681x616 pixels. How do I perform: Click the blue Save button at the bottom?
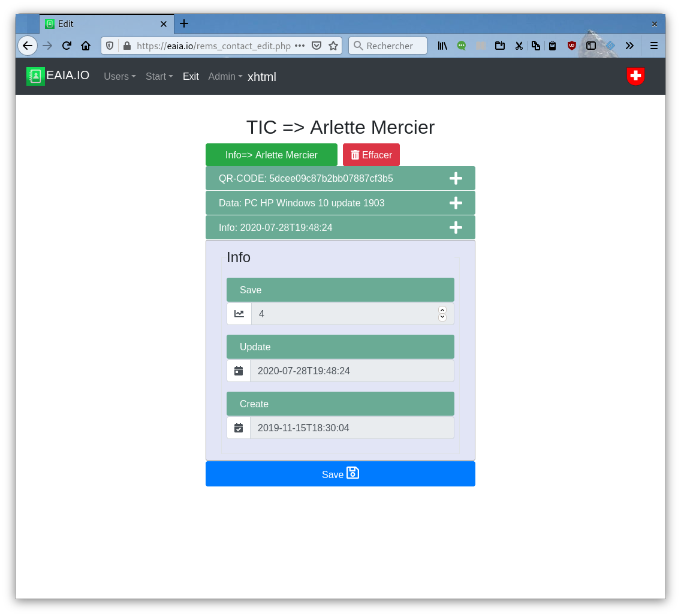point(340,474)
